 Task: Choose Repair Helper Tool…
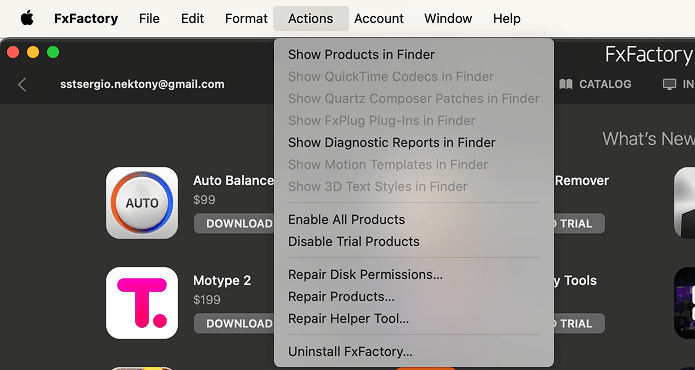point(414,319)
